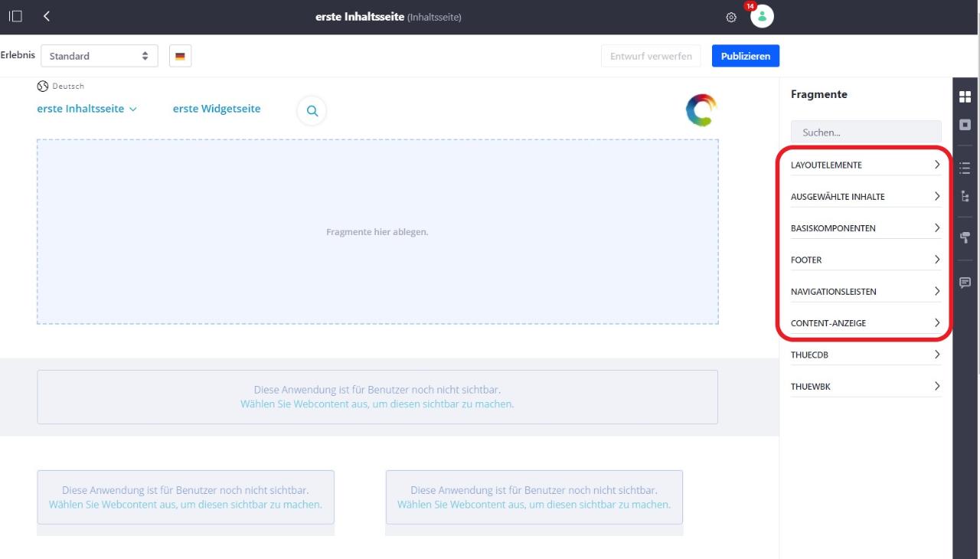Expand the LAYOUTELEMENTE fragment group
This screenshot has height=559, width=980.
(x=866, y=165)
